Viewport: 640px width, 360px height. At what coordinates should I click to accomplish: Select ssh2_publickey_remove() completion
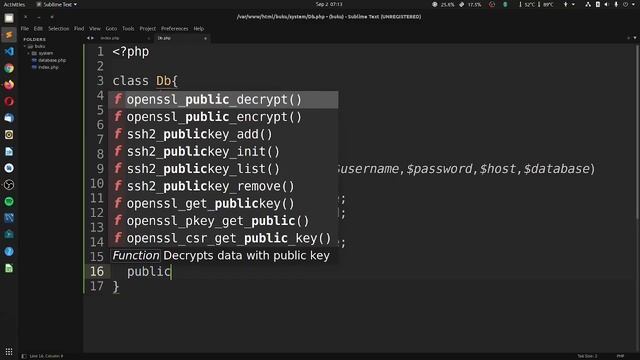[223, 187]
